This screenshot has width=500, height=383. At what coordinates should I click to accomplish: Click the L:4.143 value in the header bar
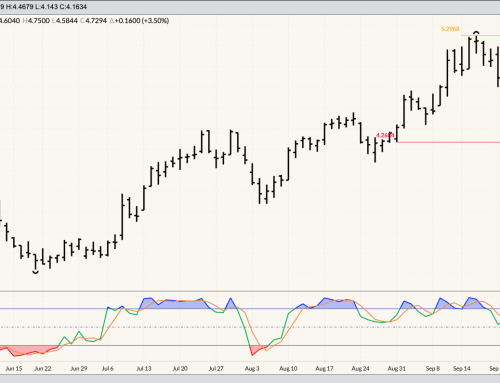pos(47,7)
